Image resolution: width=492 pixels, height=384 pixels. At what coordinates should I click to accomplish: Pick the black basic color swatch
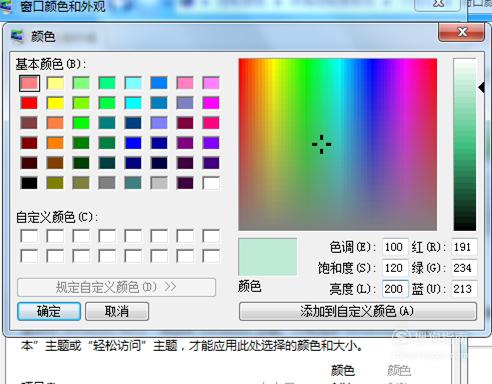(x=29, y=183)
